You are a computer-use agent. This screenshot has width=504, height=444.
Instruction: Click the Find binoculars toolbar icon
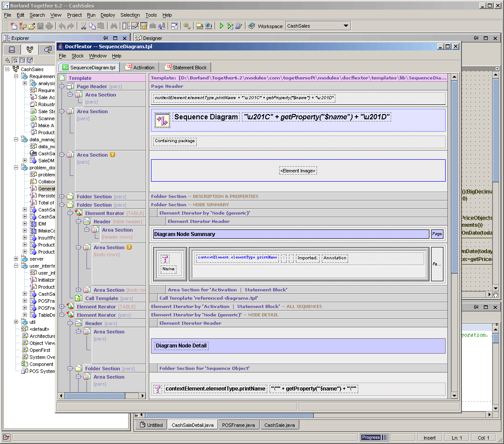coord(114,26)
